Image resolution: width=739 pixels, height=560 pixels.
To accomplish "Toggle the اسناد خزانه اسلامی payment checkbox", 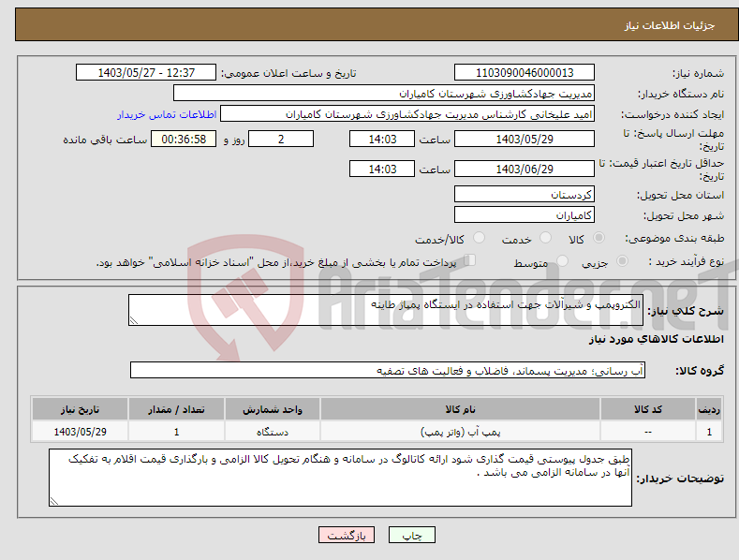I will tap(470, 259).
